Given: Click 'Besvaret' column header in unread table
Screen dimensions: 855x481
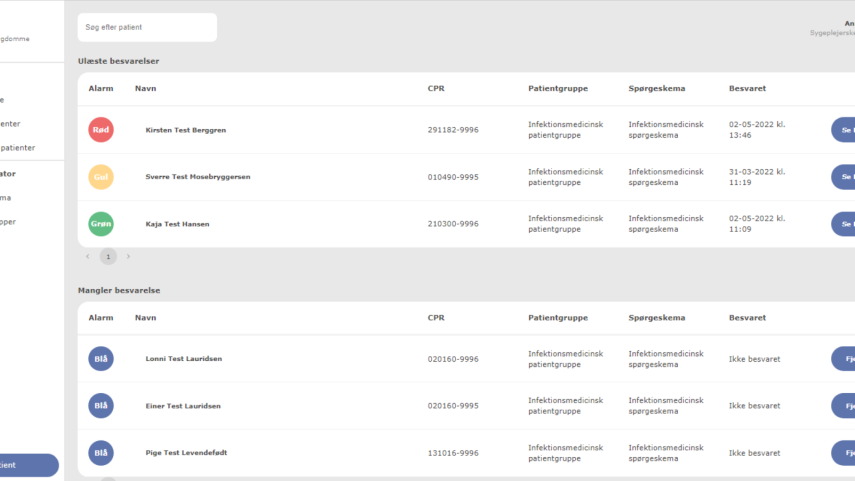Looking at the screenshot, I should point(747,89).
